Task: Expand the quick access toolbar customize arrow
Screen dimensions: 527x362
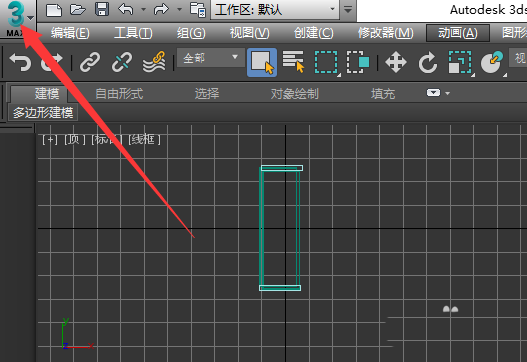Action: pyautogui.click(x=348, y=9)
